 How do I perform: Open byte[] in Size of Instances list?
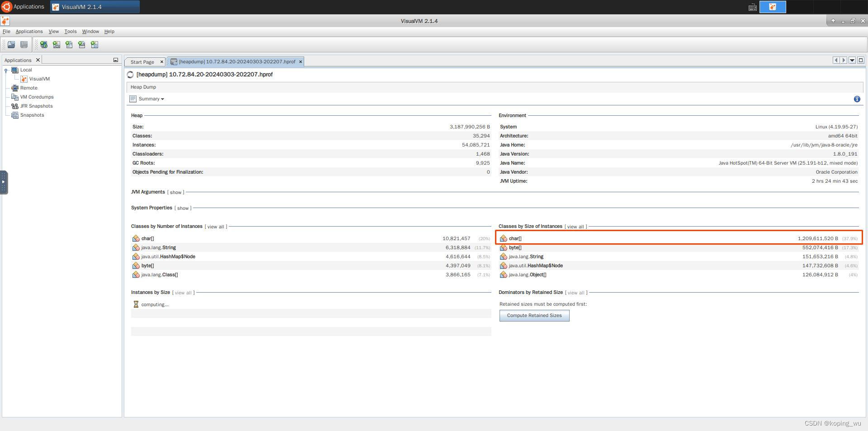pyautogui.click(x=515, y=247)
